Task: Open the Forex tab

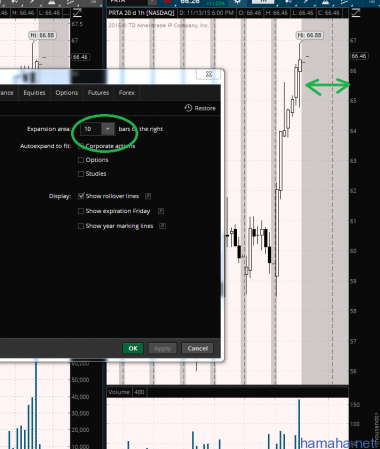Action: (127, 93)
